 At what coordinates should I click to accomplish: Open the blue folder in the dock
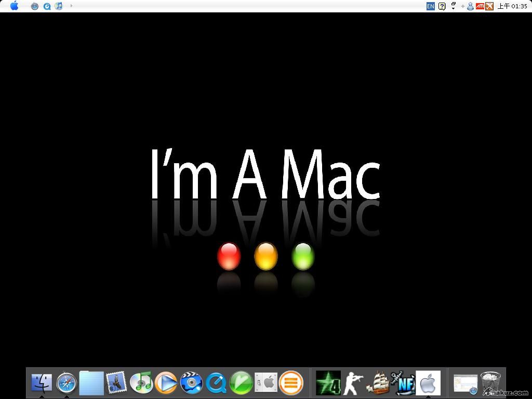(91, 383)
